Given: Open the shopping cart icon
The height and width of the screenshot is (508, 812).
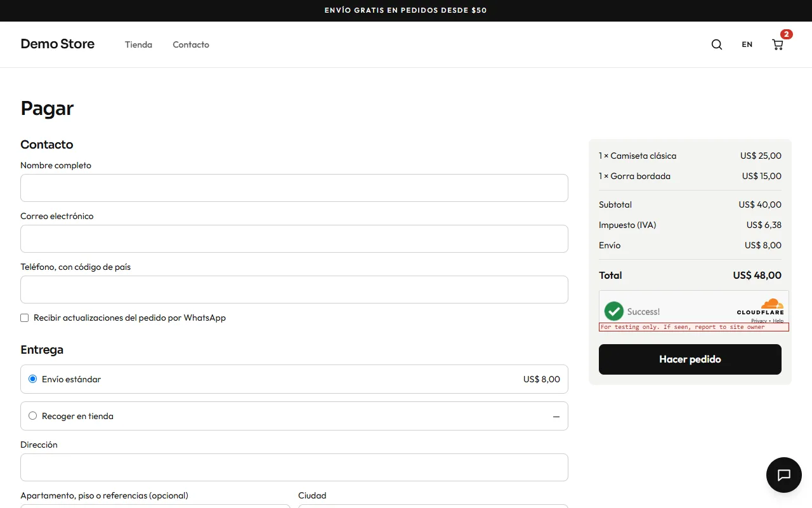Looking at the screenshot, I should pos(778,44).
